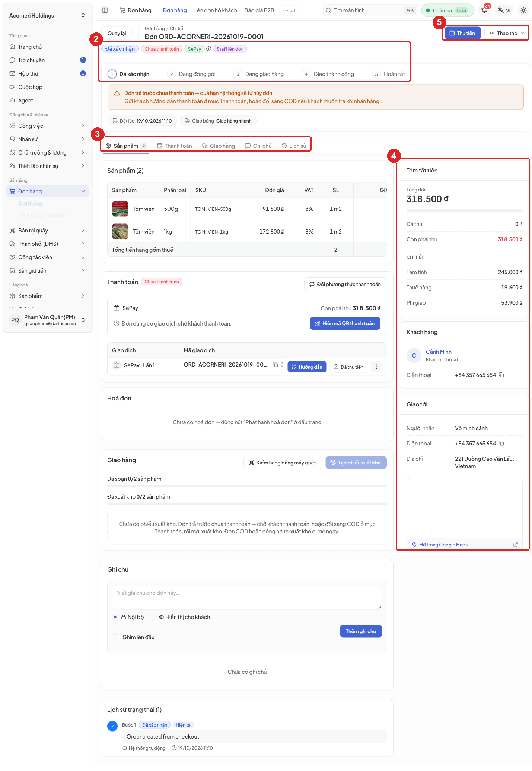The height and width of the screenshot is (771, 532).
Task: Click the Tôm viên 1kg product thumbnail
Action: 120,232
